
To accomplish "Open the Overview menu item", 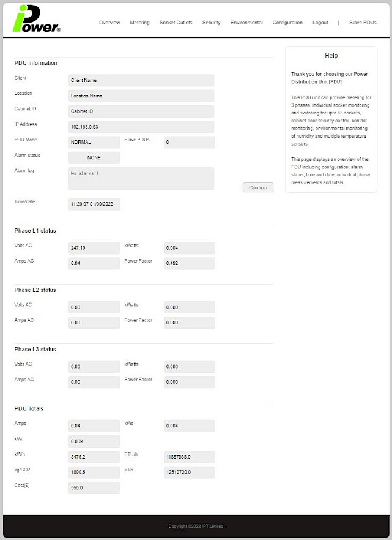I will click(109, 23).
